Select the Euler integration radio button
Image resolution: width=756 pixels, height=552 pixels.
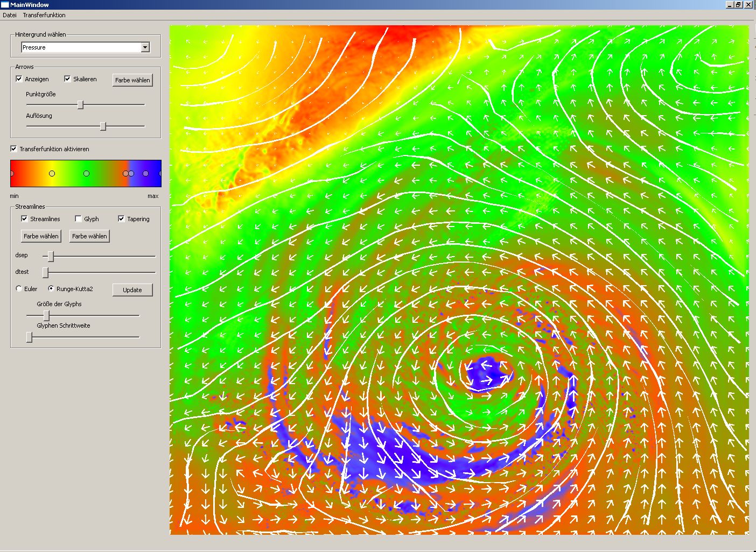[19, 289]
